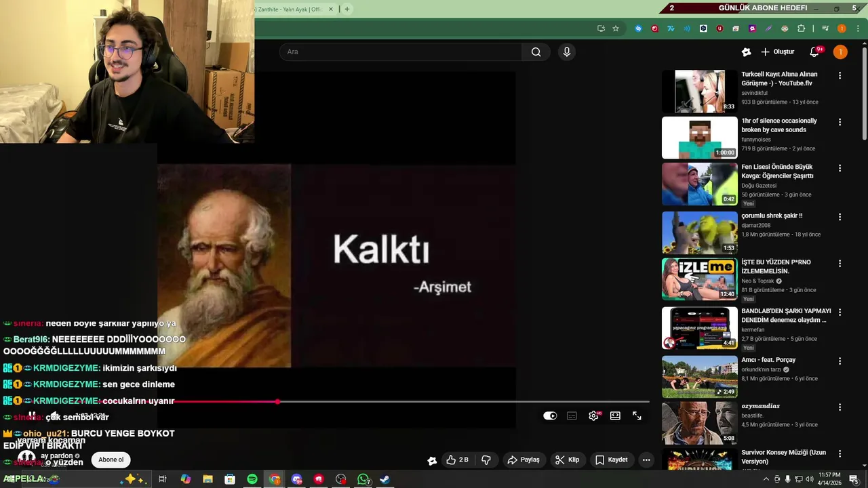This screenshot has width=868, height=488.
Task: Like the video with thumbs up
Action: 457,460
